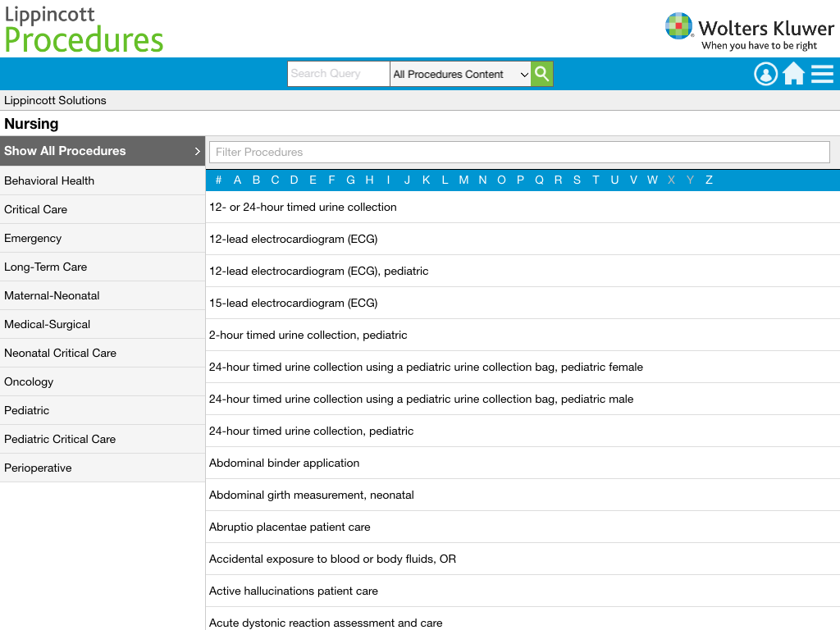This screenshot has width=840, height=630.
Task: Jump to letter K in index
Action: click(x=426, y=180)
